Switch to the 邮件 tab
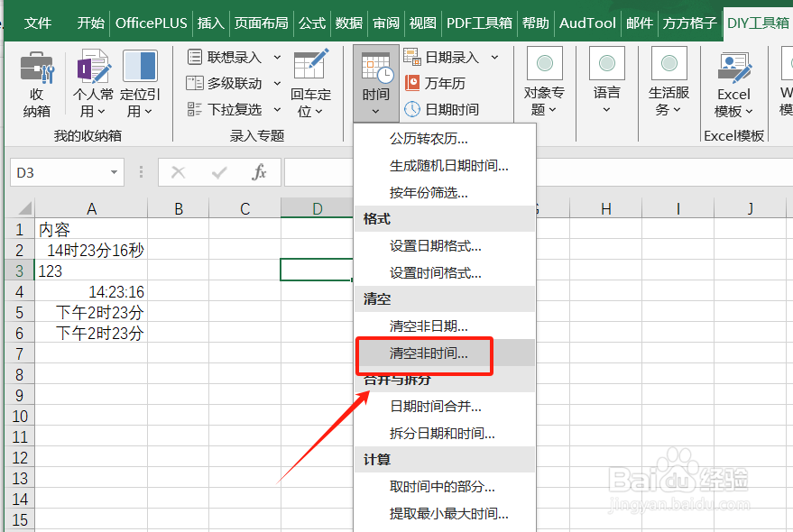This screenshot has width=793, height=532. pos(640,23)
